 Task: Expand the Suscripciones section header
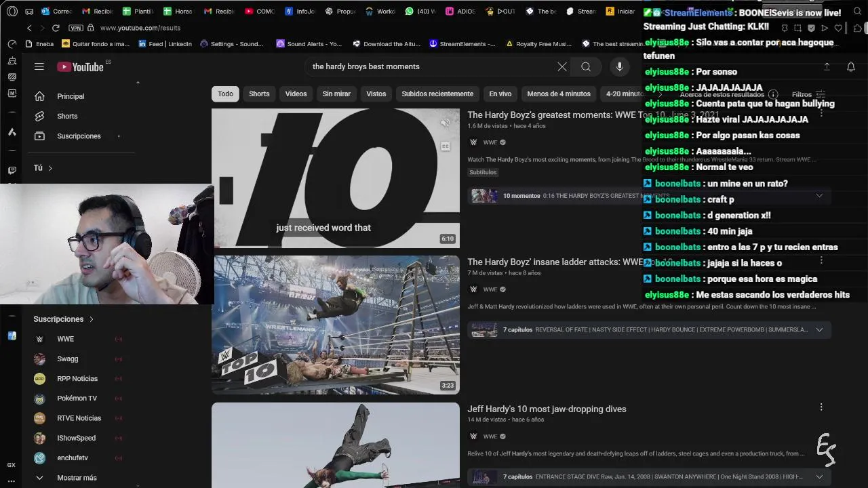(64, 319)
